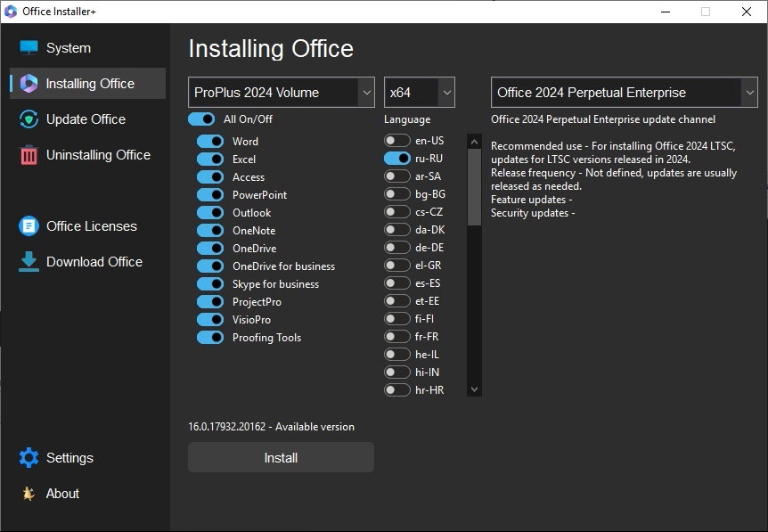Click the Office Licenses document icon
This screenshot has height=532, width=768.
point(29,225)
